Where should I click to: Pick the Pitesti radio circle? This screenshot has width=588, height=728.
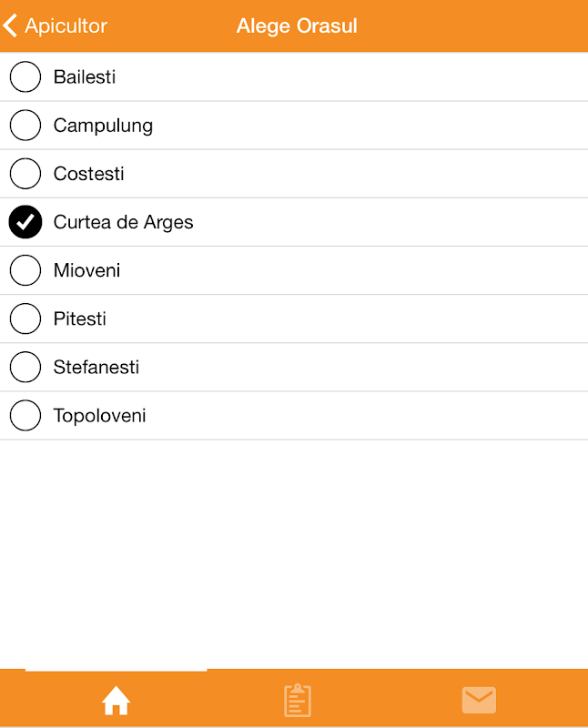[25, 318]
